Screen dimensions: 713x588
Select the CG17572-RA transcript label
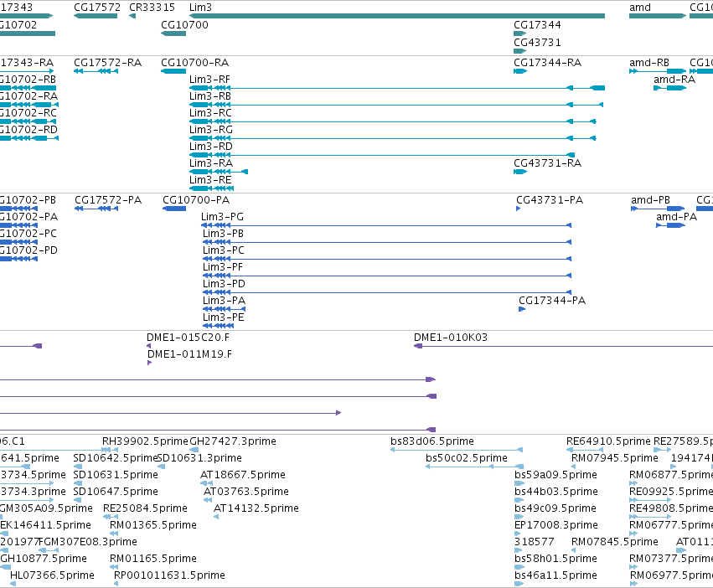(108, 62)
